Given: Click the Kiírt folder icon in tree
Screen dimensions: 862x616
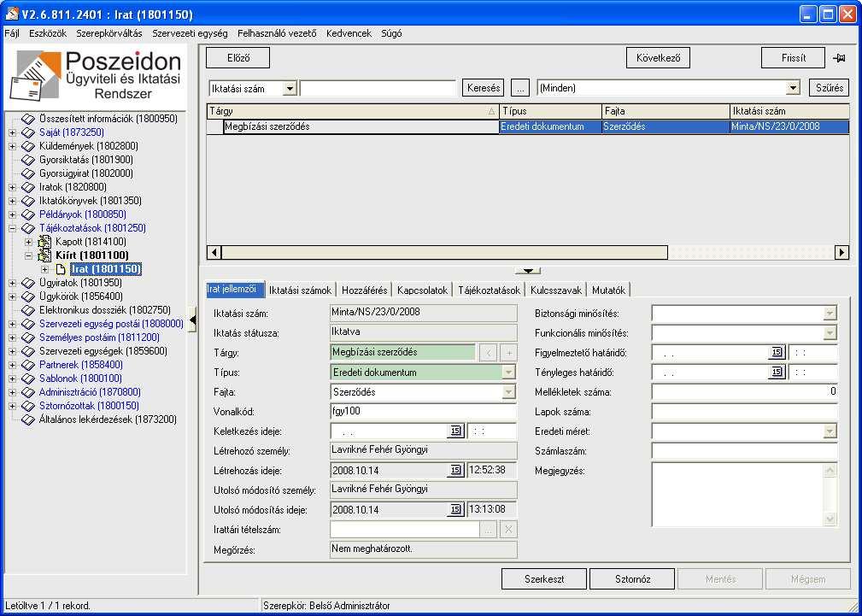Looking at the screenshot, I should tap(44, 255).
